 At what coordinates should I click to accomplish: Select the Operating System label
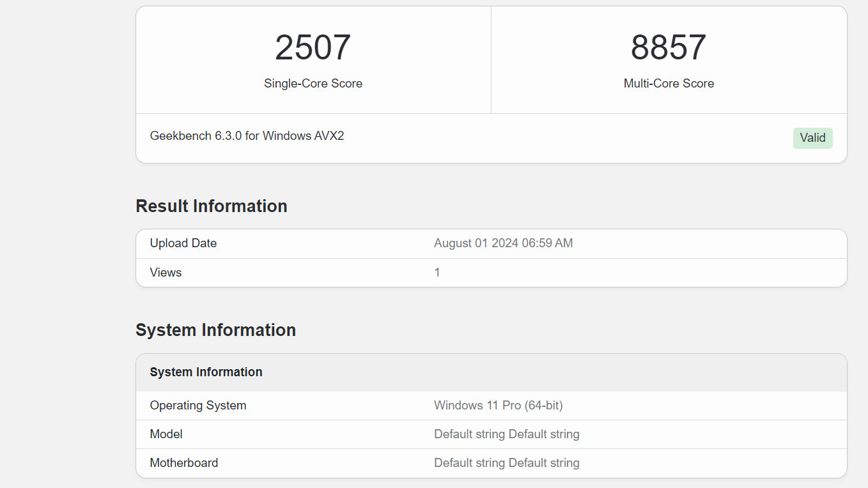[x=198, y=406]
